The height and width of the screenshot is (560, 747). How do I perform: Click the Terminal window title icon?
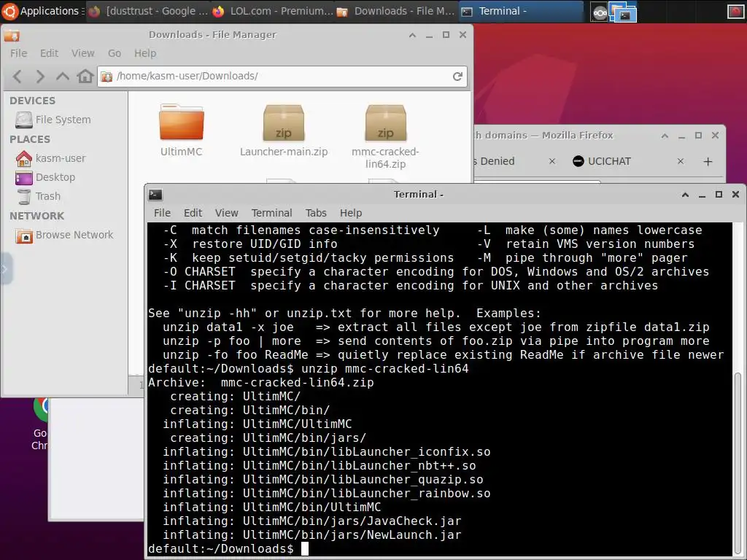coord(155,194)
